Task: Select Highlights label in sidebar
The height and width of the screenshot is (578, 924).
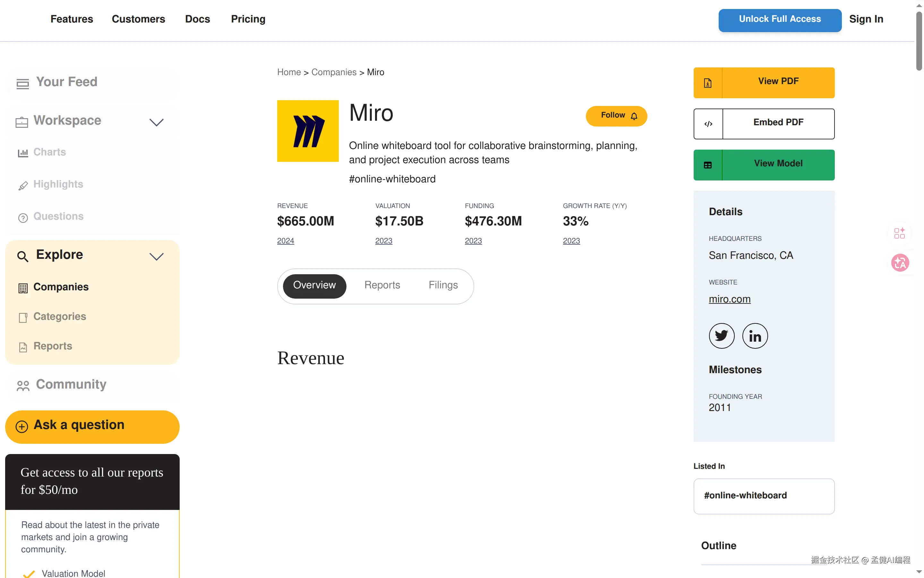Action: click(58, 184)
